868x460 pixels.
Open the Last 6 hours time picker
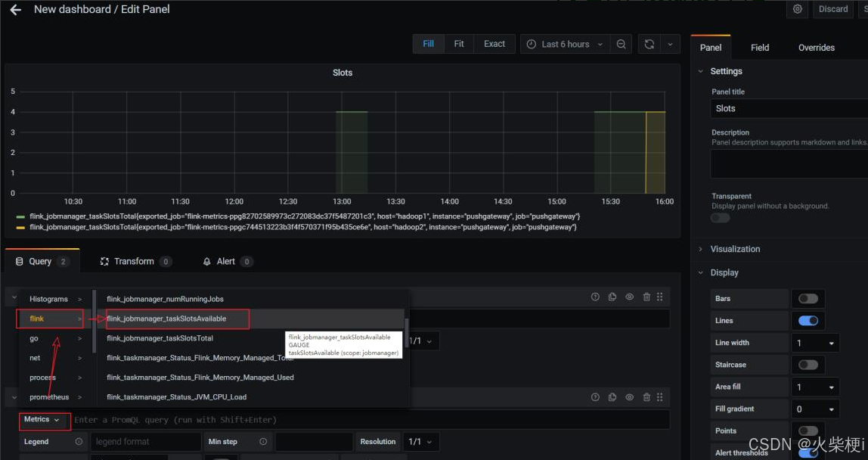pos(566,44)
